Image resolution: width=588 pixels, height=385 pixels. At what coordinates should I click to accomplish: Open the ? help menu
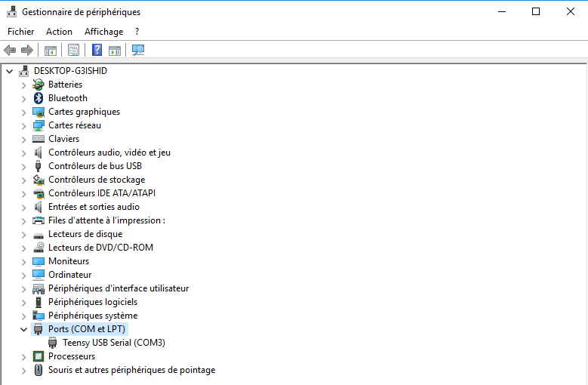click(x=137, y=32)
